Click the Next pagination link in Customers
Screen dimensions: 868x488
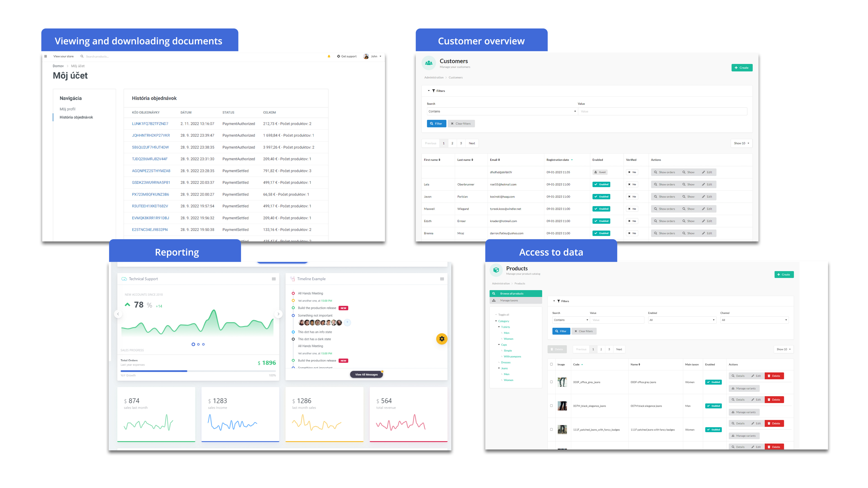click(x=472, y=143)
